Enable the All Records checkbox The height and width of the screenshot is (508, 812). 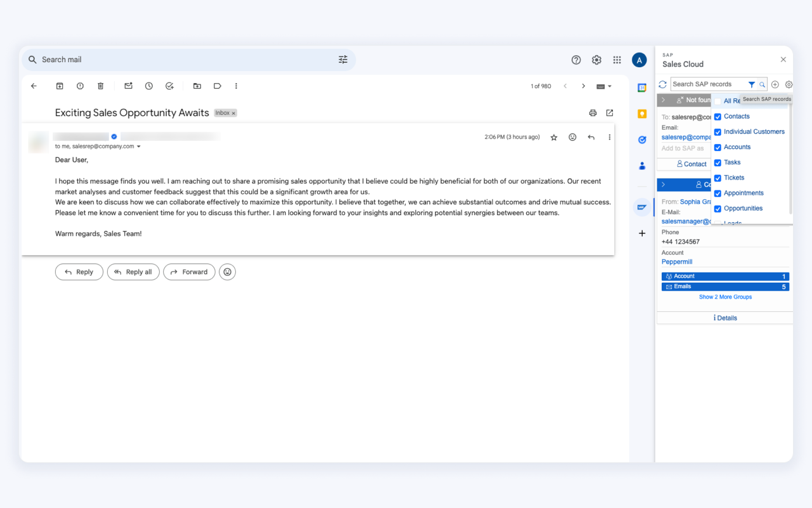pyautogui.click(x=717, y=101)
